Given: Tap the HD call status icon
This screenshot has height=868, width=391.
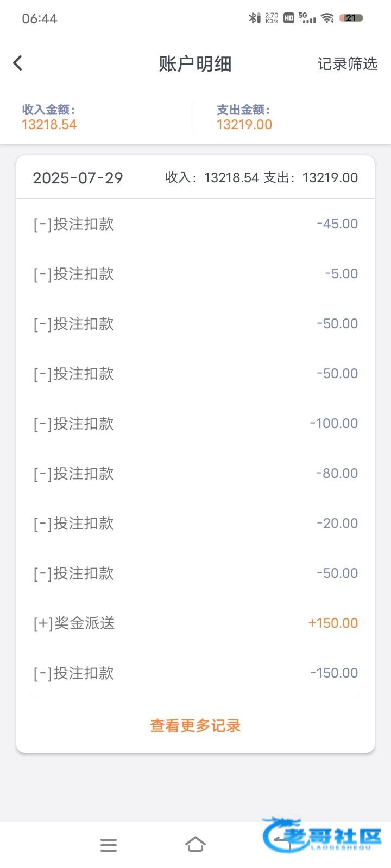Looking at the screenshot, I should tap(289, 18).
